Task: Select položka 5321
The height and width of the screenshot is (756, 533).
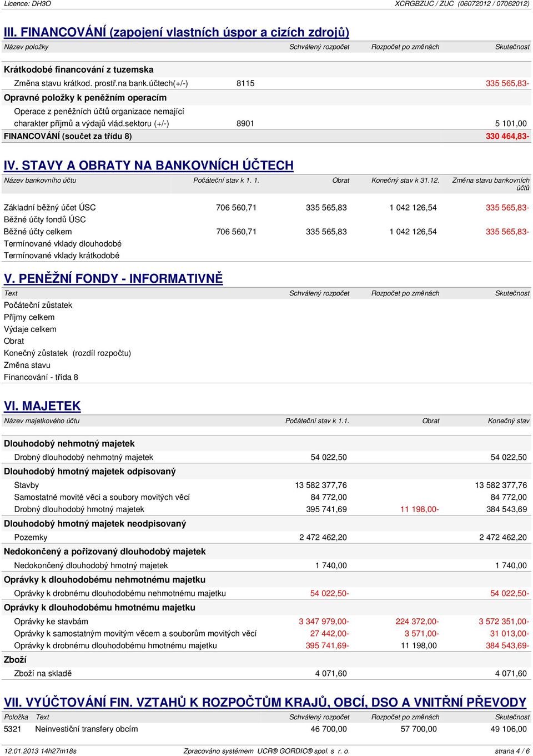Action: 13,729
